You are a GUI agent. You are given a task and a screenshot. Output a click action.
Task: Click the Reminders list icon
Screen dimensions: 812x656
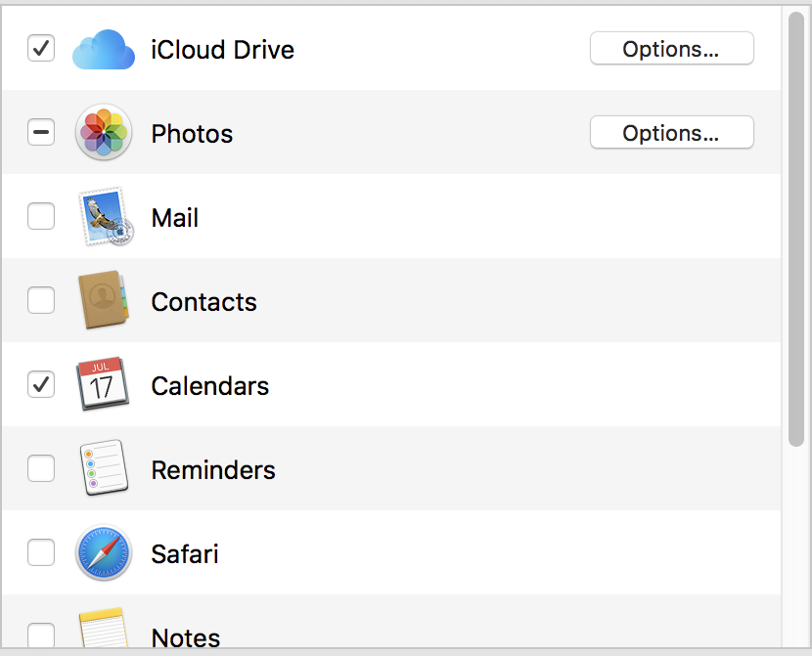(104, 467)
